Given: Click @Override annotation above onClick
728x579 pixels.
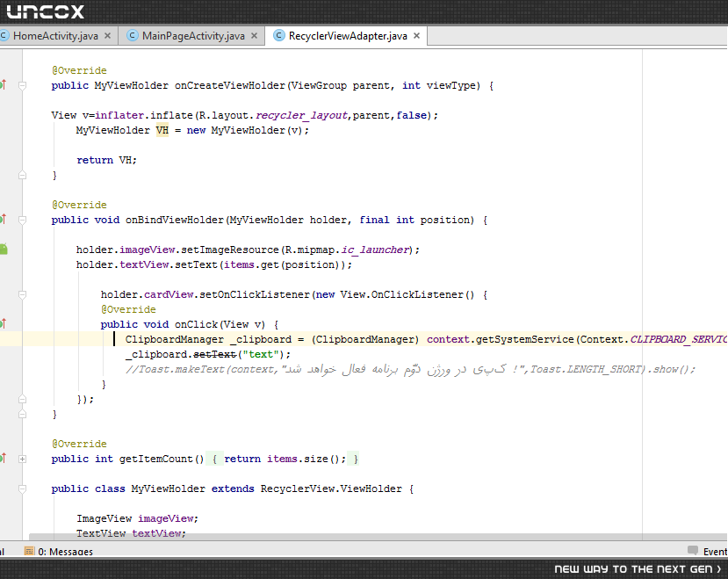Looking at the screenshot, I should 128,309.
